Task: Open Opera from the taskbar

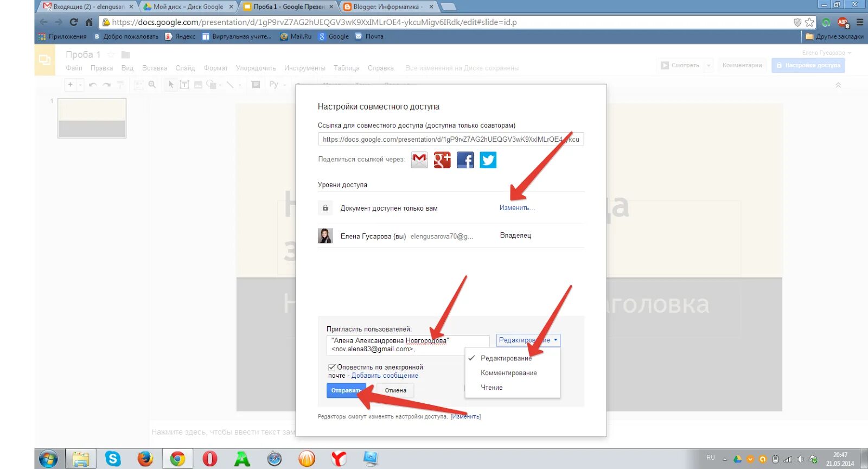Action: point(210,459)
